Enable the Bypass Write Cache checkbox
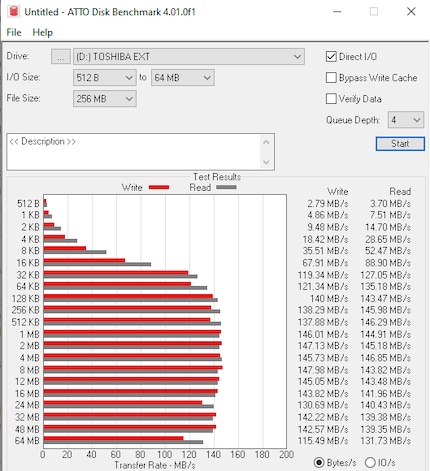This screenshot has width=430, height=471. point(331,78)
